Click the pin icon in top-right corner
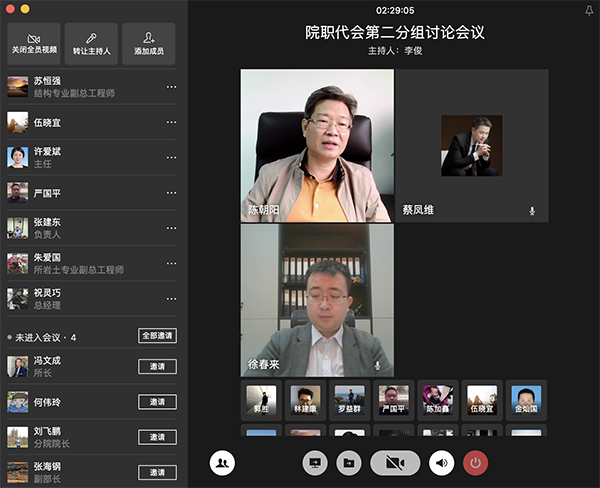The width and height of the screenshot is (600, 488). [587, 10]
